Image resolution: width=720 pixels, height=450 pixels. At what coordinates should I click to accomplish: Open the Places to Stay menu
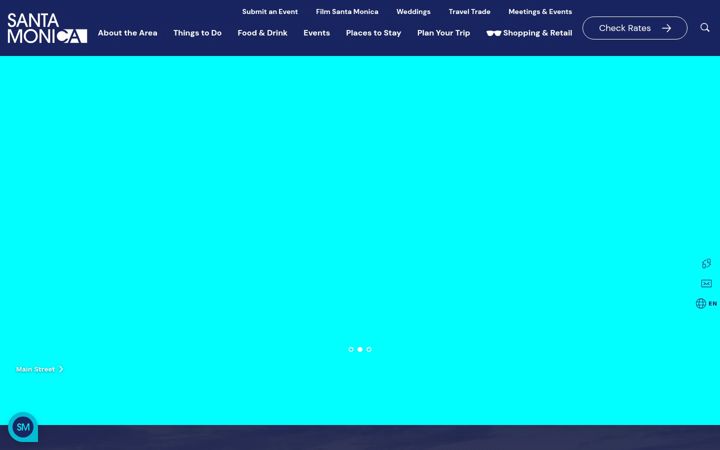point(373,33)
